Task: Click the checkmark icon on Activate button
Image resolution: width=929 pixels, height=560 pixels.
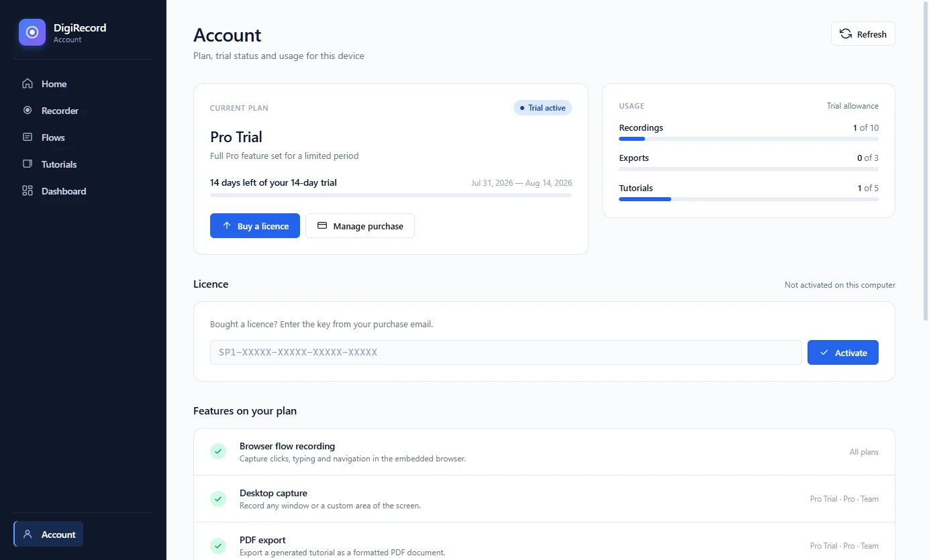Action: (x=824, y=353)
